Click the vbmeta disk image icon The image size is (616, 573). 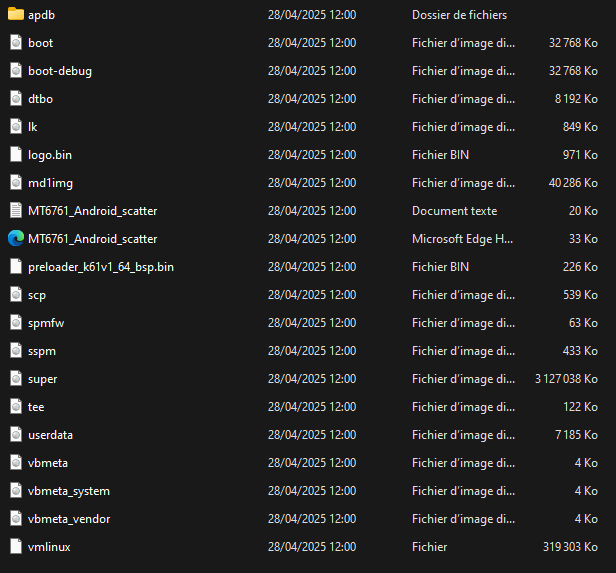pos(16,462)
